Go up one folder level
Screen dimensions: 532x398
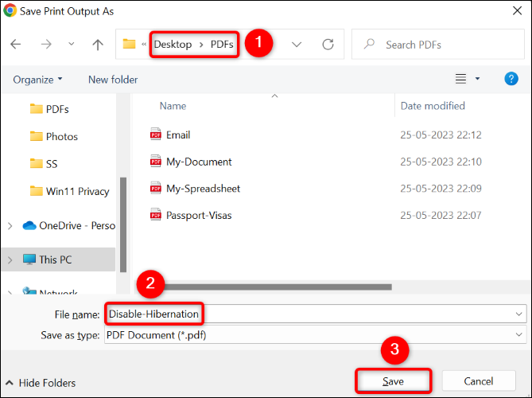[x=98, y=44]
